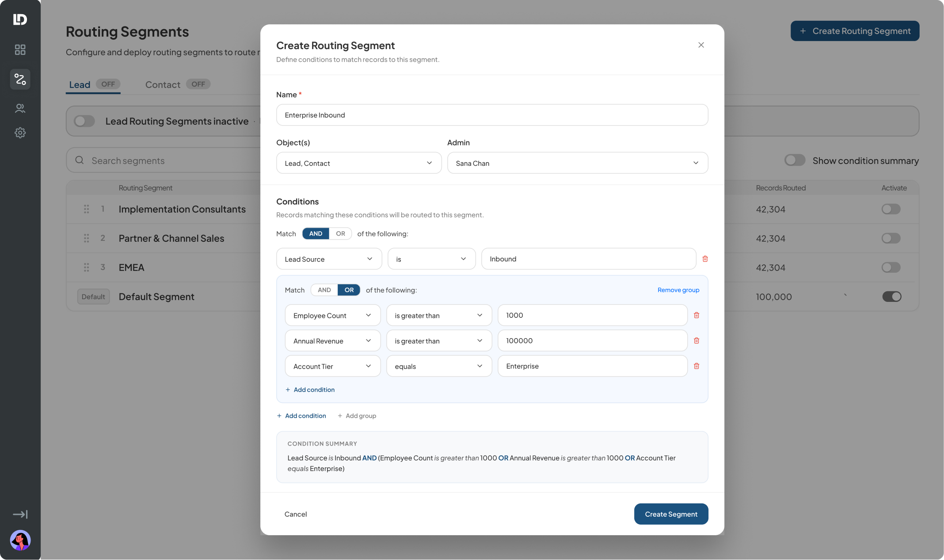Open the users icon in sidebar
Image resolution: width=944 pixels, height=560 pixels.
coord(20,108)
